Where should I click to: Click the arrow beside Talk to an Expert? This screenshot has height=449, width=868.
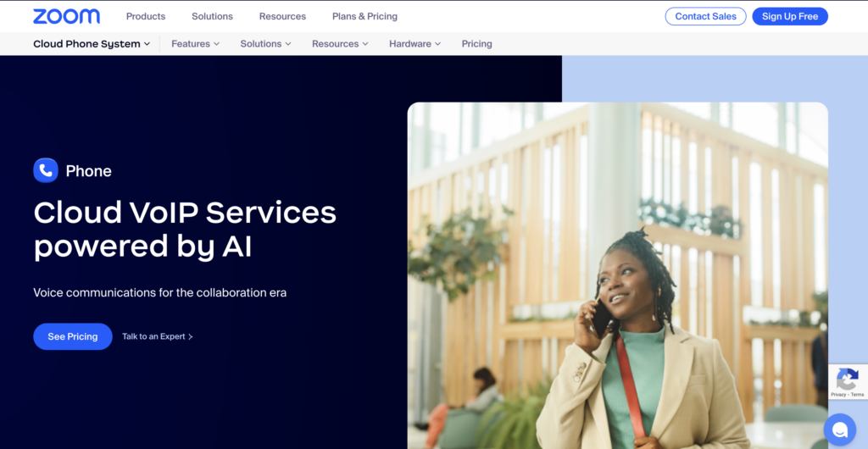click(x=191, y=337)
